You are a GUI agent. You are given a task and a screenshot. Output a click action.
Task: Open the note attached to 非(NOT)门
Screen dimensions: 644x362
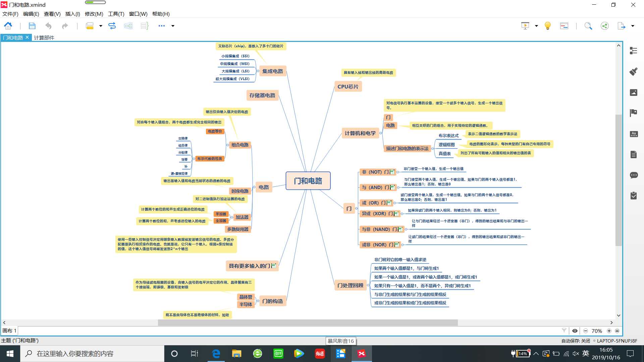click(392, 172)
